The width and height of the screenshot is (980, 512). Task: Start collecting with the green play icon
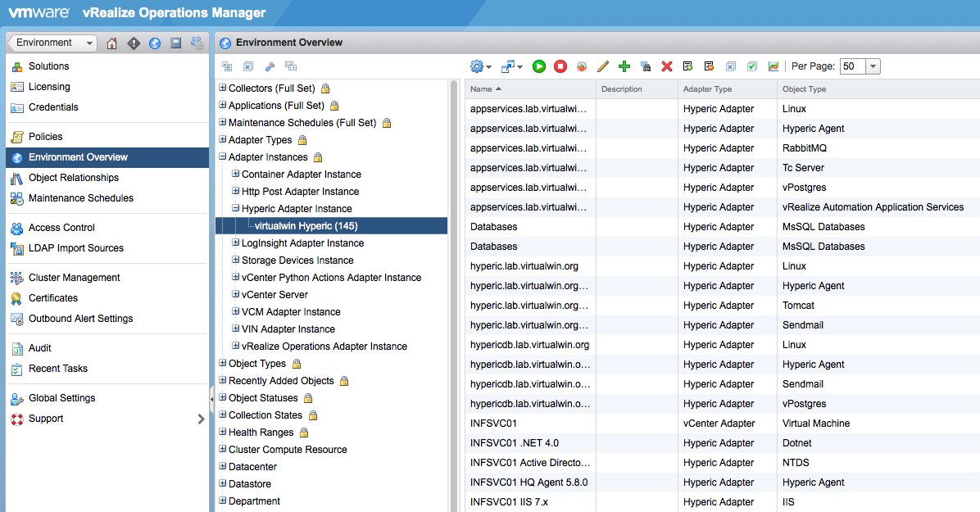tap(538, 66)
